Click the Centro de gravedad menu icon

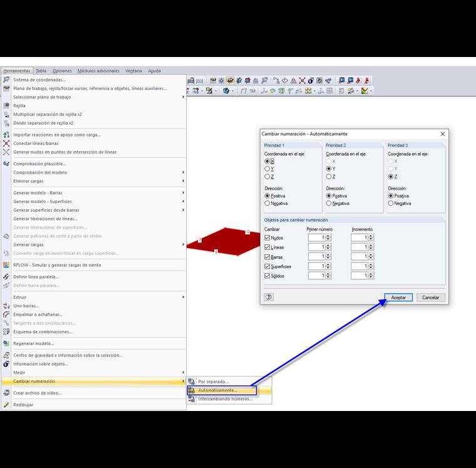point(6,355)
